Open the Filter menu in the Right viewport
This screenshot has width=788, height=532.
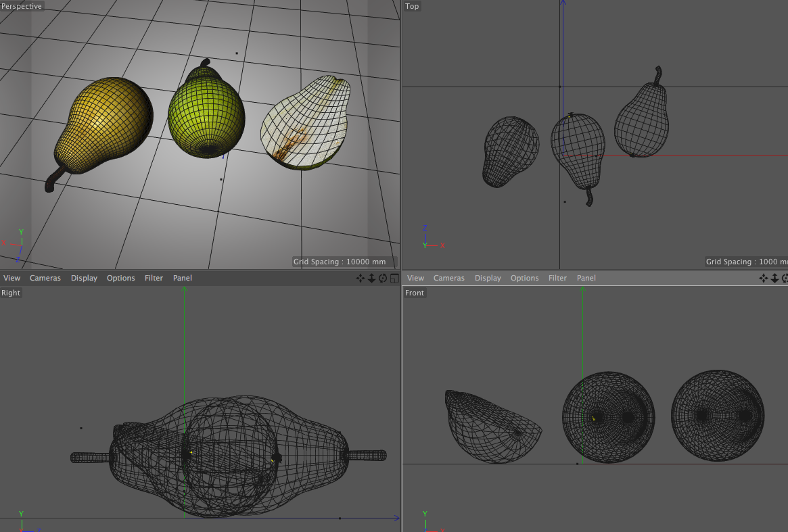click(154, 278)
